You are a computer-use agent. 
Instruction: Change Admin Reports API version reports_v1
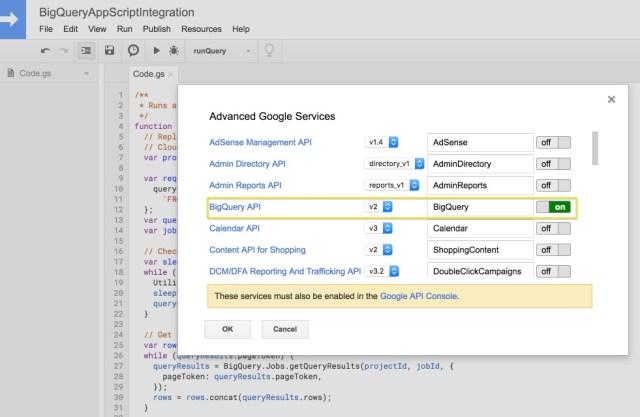click(391, 185)
